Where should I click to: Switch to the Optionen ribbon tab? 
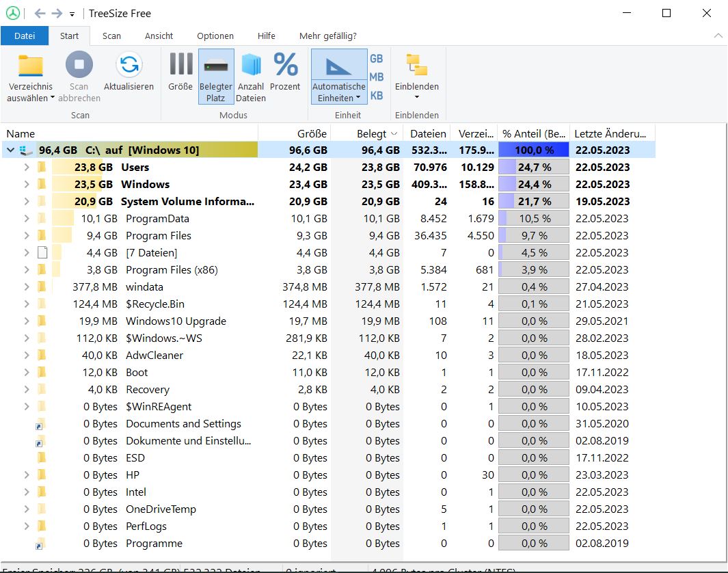[x=215, y=36]
